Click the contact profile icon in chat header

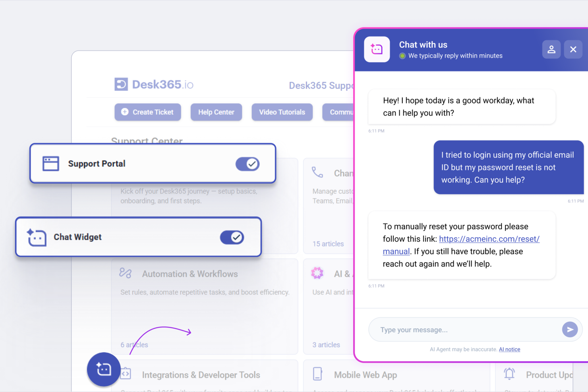tap(551, 49)
